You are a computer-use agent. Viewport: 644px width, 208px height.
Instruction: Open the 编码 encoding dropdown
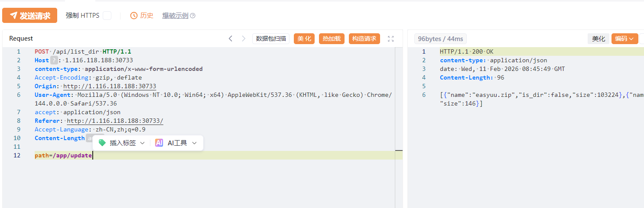point(624,38)
